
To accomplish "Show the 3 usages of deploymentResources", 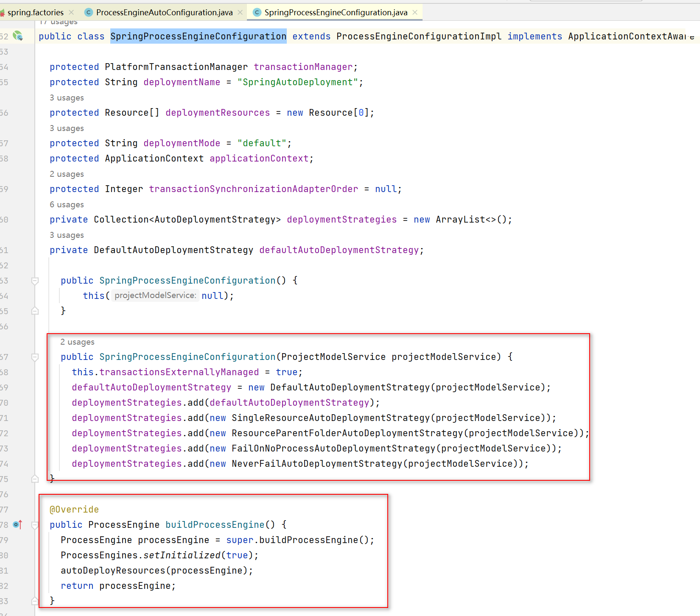I will coord(67,98).
